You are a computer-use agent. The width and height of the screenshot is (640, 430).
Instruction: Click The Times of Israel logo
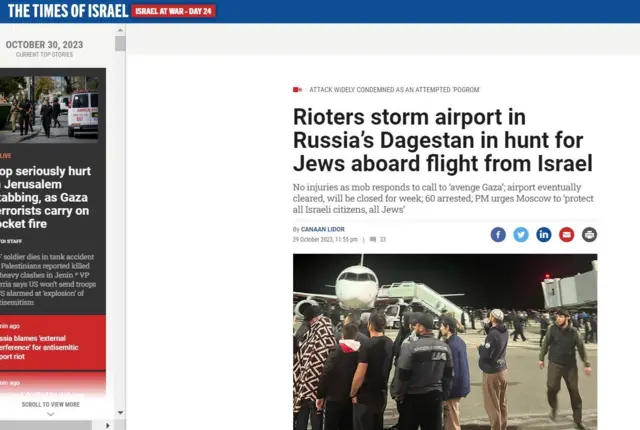point(68,11)
